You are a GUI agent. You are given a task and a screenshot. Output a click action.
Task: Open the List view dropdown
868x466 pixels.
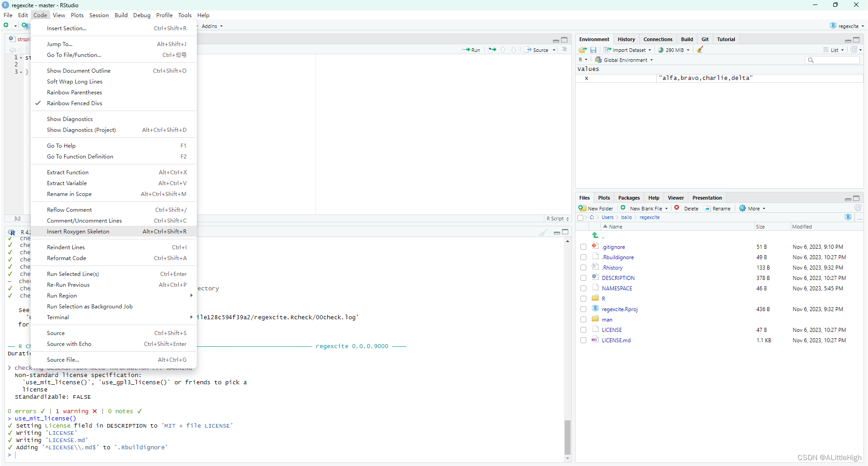tap(833, 50)
